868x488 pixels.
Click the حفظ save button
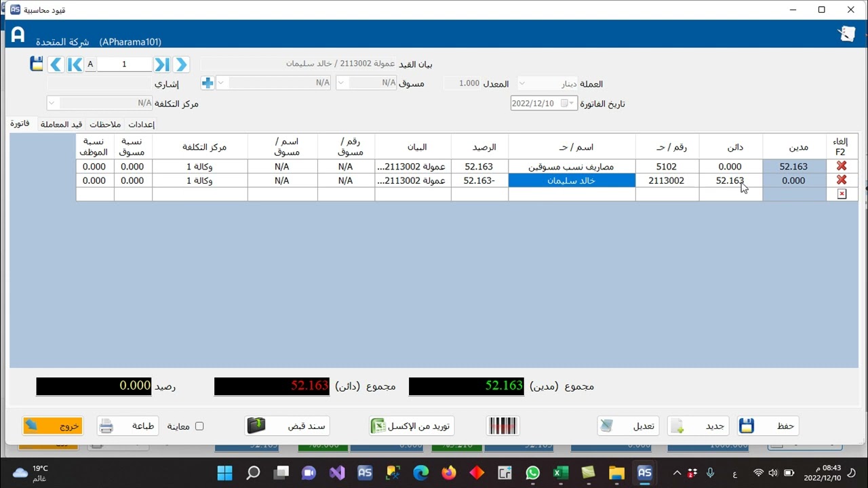768,426
